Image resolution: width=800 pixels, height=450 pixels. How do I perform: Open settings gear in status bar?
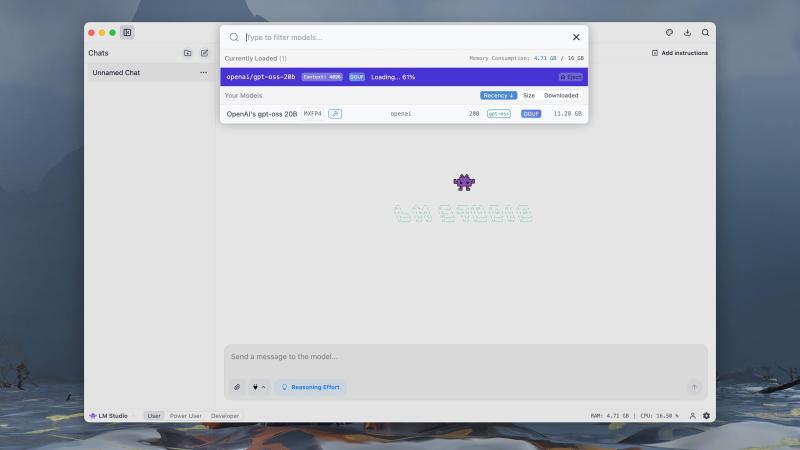point(706,416)
